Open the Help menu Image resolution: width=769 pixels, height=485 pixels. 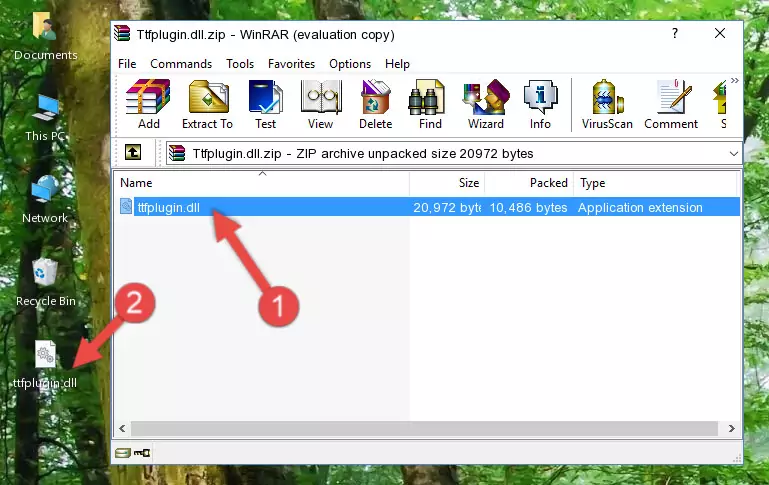pos(397,64)
